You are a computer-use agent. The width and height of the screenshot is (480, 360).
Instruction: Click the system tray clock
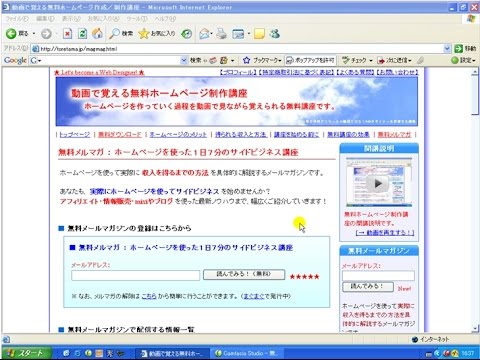(x=468, y=353)
